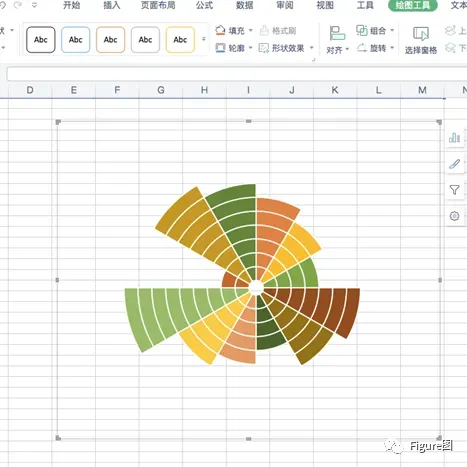Screen dimensions: 467x467
Task: Apply the black outline Abc shape style
Action: [41, 40]
